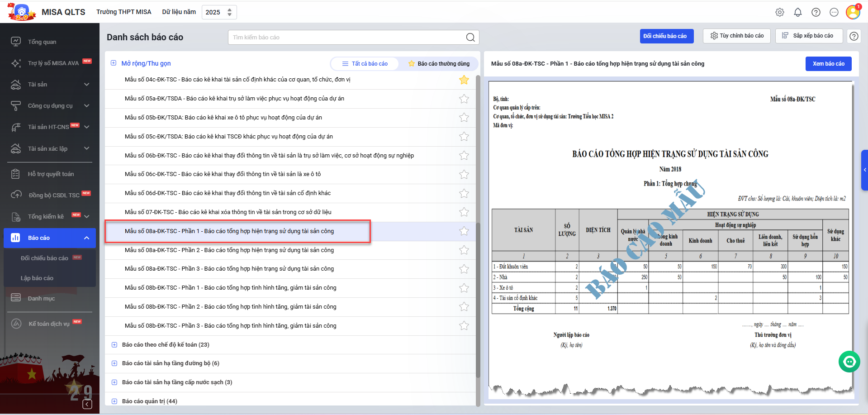Click the help question mark in header
Image resolution: width=868 pixels, height=415 pixels.
click(x=816, y=12)
